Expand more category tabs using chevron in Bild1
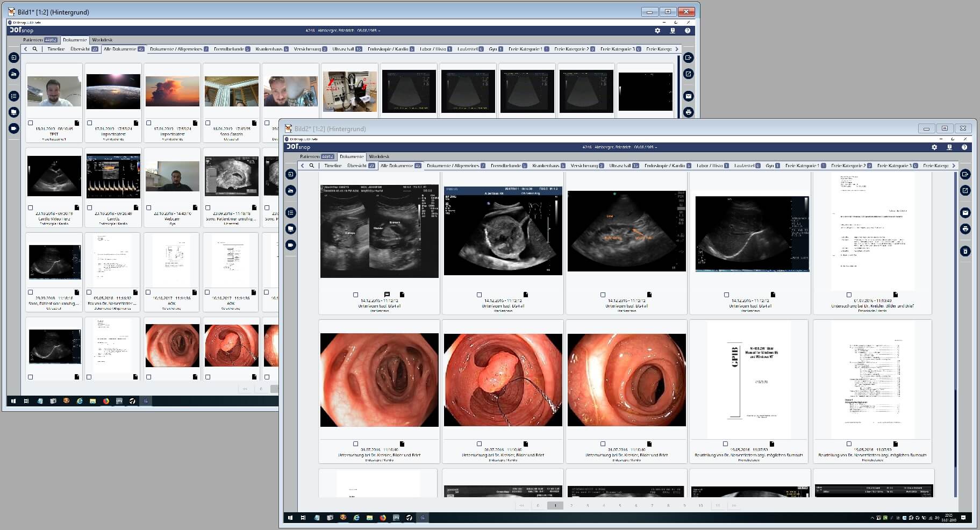Image resolution: width=980 pixels, height=530 pixels. click(x=677, y=49)
